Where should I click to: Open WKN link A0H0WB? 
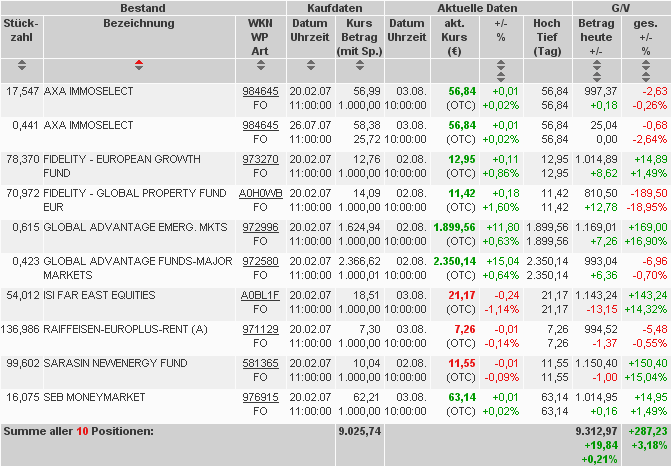coord(260,193)
